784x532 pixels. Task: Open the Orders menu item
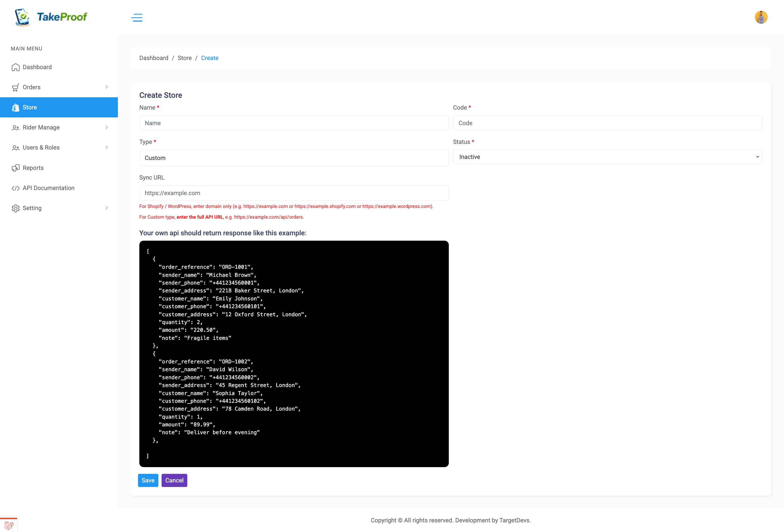click(59, 87)
